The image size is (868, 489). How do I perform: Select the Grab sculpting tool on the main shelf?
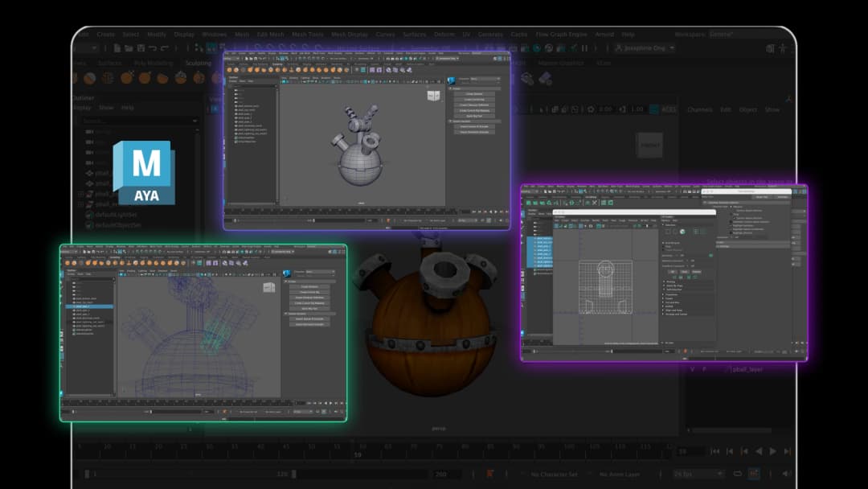coord(127,78)
